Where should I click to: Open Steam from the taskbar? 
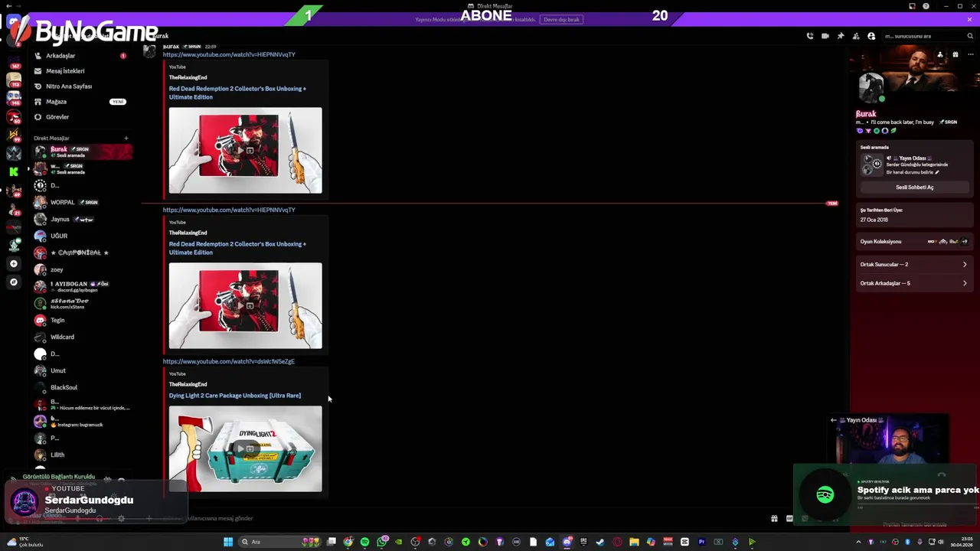599,542
